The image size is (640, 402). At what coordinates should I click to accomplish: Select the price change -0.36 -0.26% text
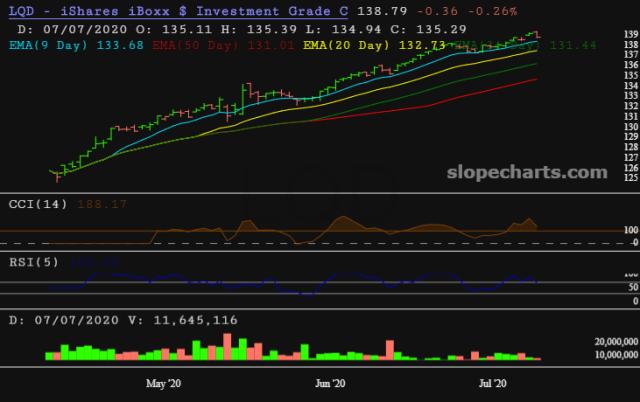(x=467, y=11)
